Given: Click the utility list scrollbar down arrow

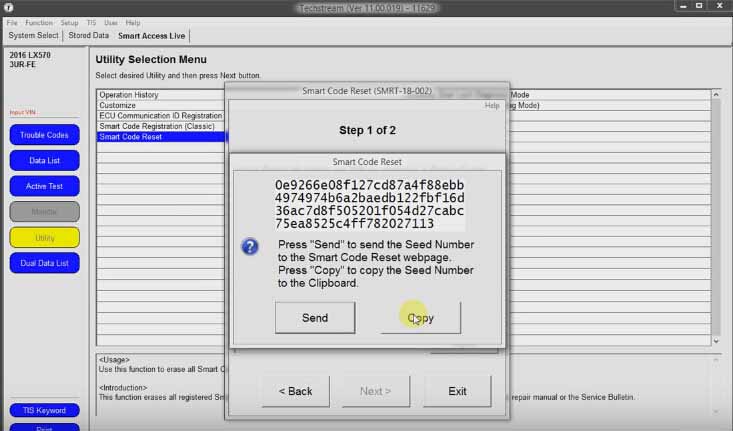Looking at the screenshot, I should click(x=714, y=342).
